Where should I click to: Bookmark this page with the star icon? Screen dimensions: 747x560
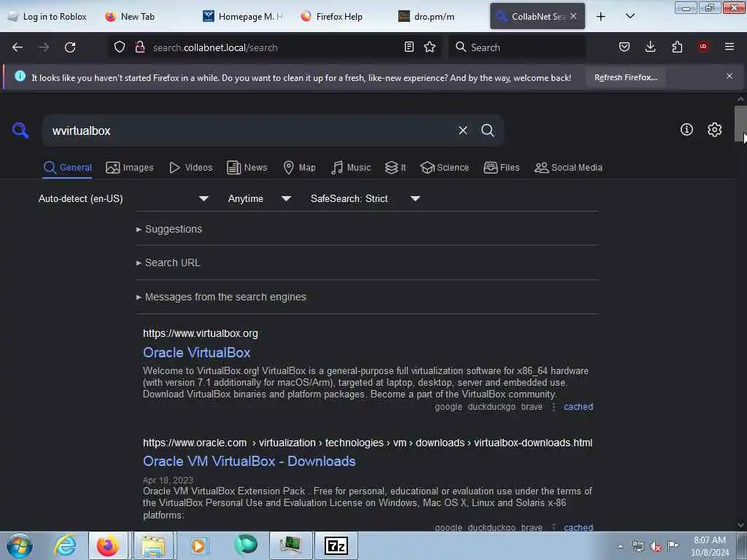point(430,47)
